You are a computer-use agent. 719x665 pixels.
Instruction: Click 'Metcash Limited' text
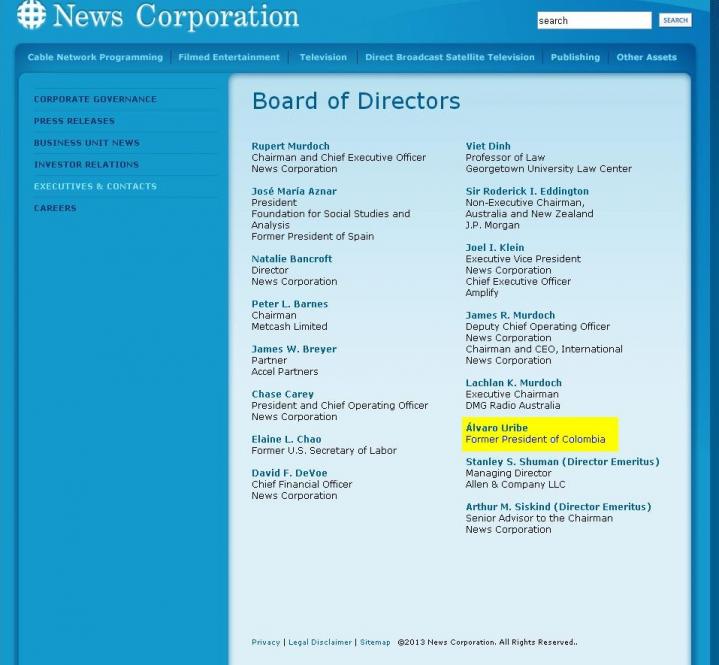point(289,327)
